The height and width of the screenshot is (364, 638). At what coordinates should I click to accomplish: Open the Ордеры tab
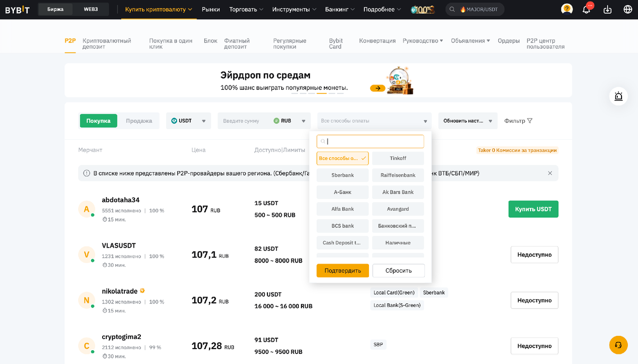509,40
